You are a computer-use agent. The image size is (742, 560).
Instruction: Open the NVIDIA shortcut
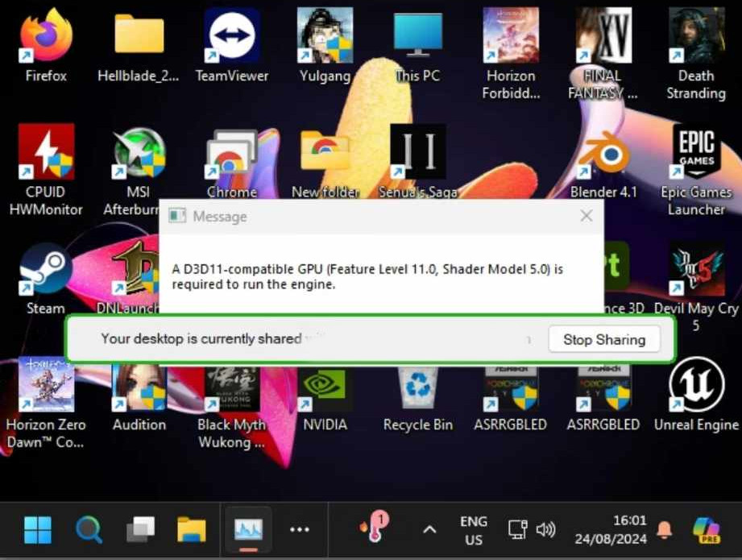(x=325, y=400)
